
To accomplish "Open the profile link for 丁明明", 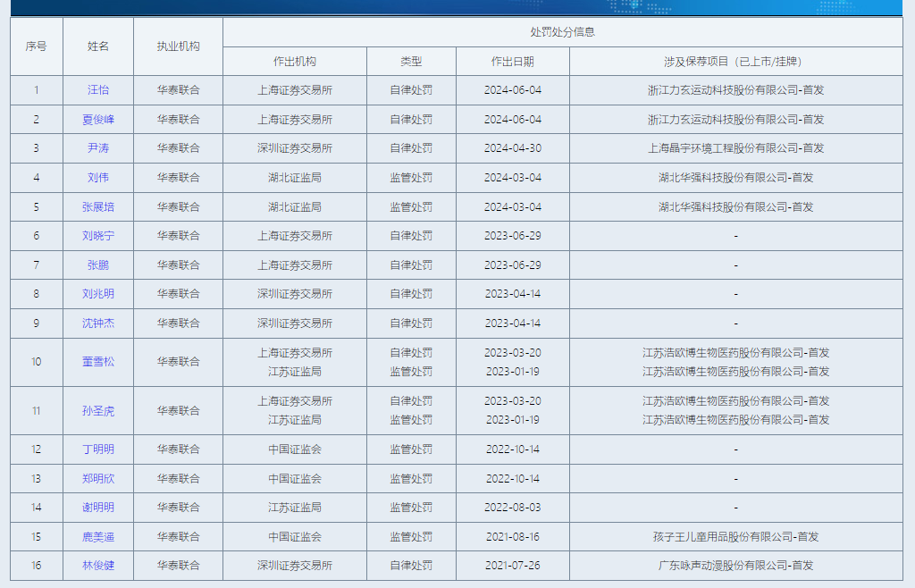I will click(x=98, y=449).
